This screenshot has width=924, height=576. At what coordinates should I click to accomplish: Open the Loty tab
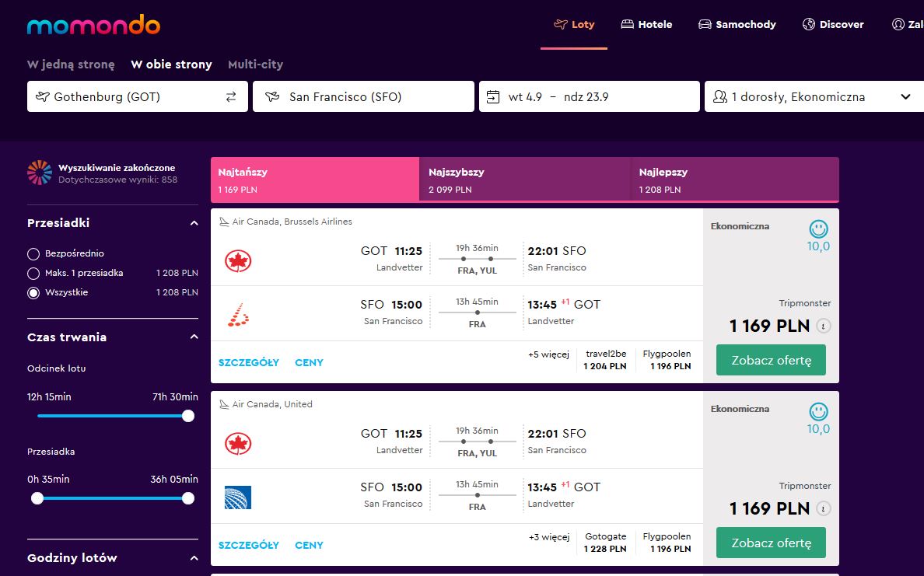[574, 25]
